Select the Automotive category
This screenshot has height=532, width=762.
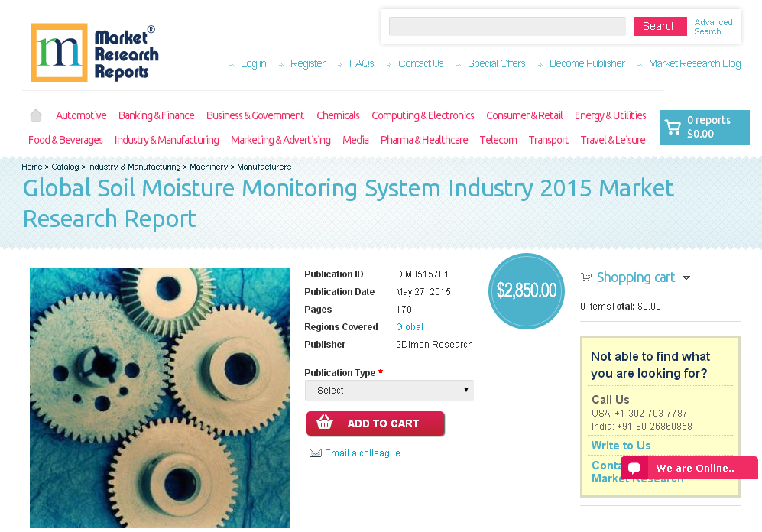(x=81, y=115)
